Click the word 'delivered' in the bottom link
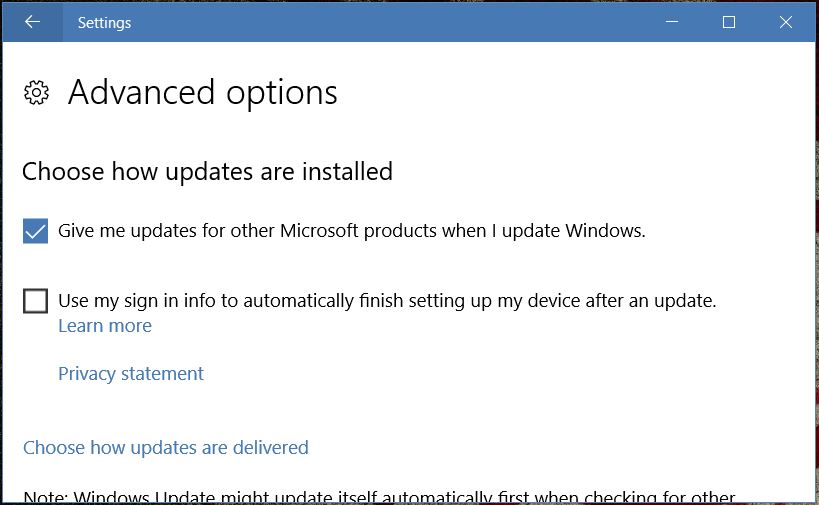 click(269, 447)
